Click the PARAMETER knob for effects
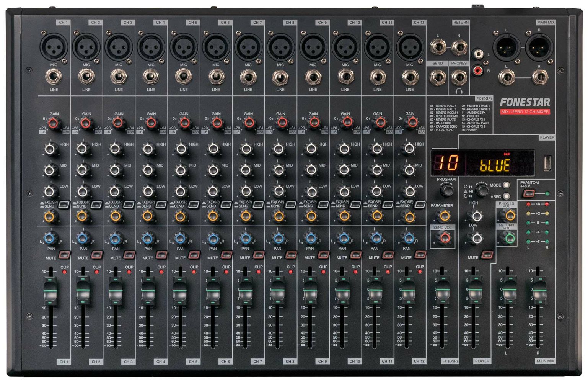 tap(444, 216)
